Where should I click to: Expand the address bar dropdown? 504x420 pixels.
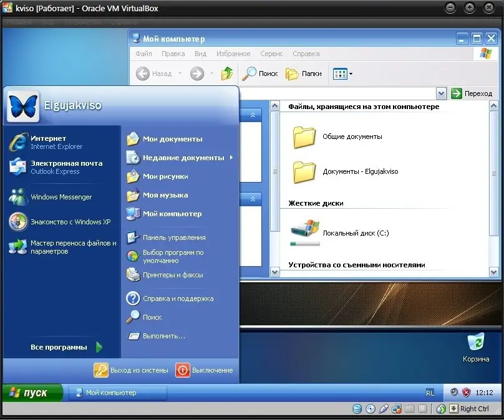pyautogui.click(x=442, y=93)
